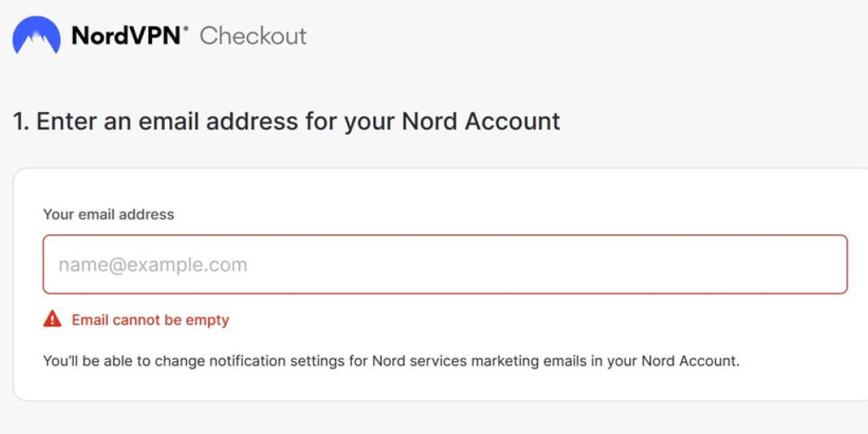Click the registered trademark symbol after NordVPN
The width and height of the screenshot is (868, 434).
[x=186, y=27]
